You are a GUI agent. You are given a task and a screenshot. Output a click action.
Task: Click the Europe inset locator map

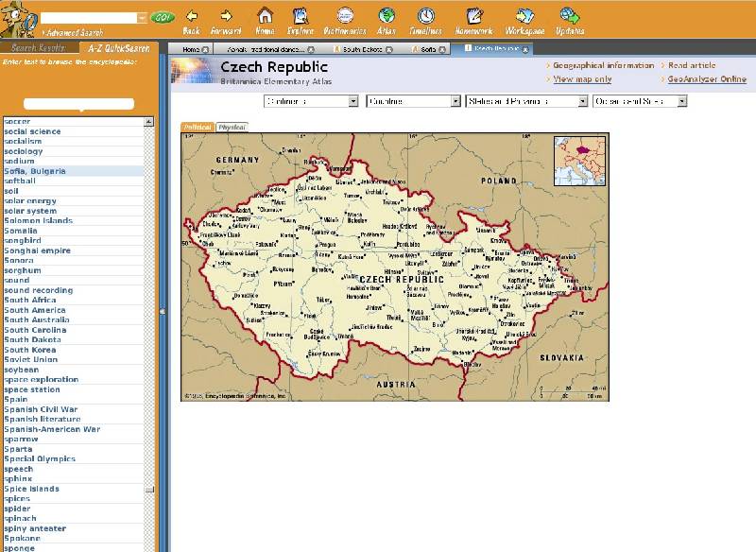(x=579, y=161)
